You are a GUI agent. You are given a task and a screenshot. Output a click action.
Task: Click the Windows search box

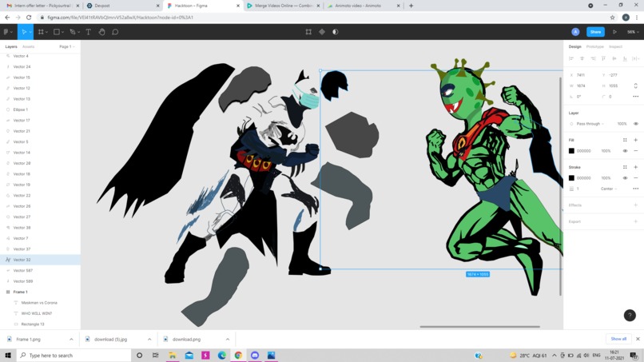(x=74, y=356)
